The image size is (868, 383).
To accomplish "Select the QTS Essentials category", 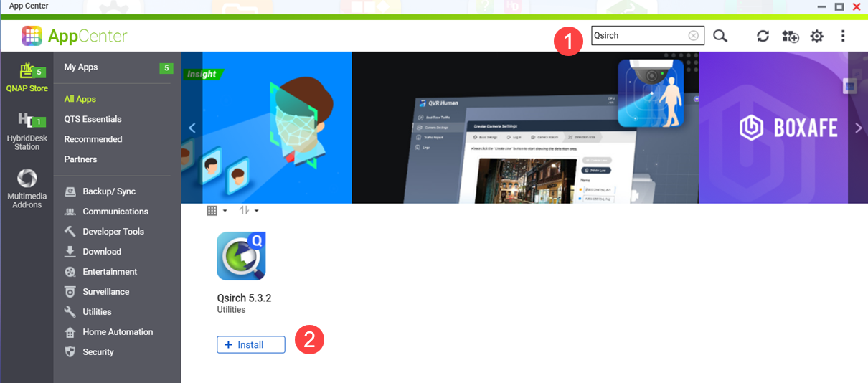I will [93, 119].
